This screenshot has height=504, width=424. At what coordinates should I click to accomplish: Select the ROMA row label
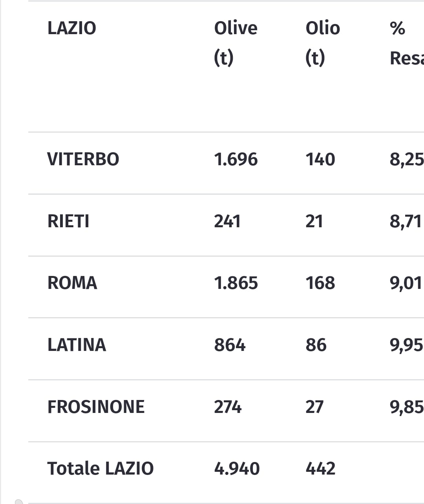pos(72,283)
